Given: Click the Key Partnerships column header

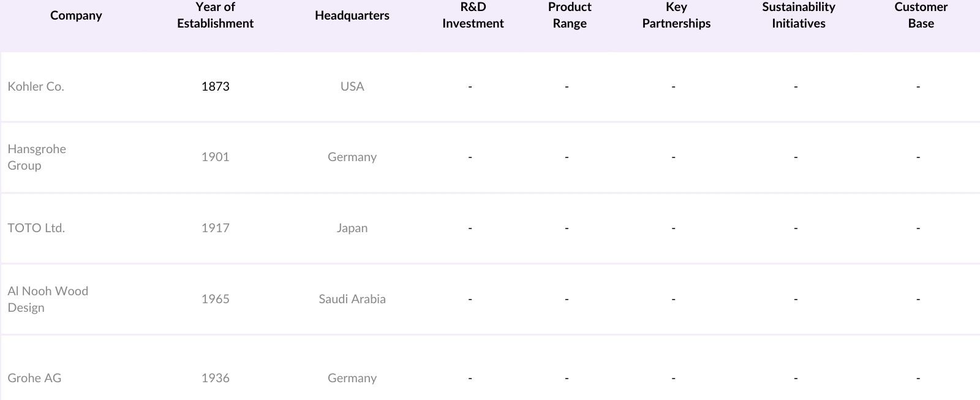Looking at the screenshot, I should pos(676,15).
